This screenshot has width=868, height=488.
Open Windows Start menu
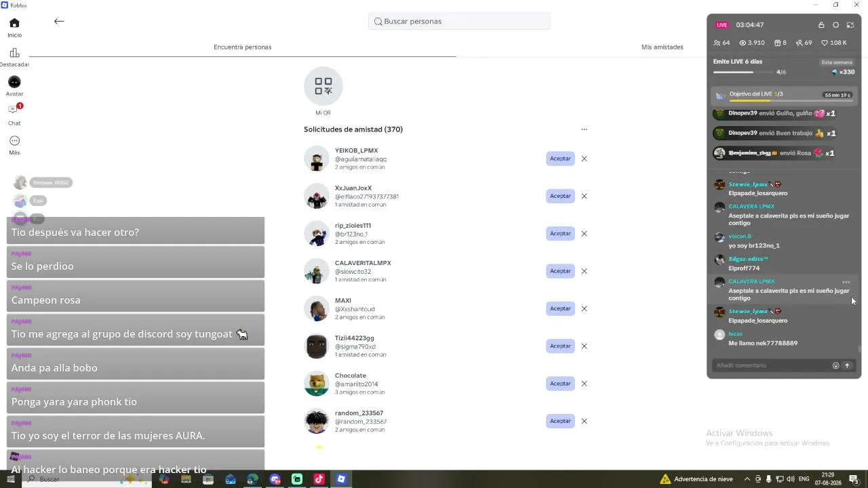point(11,479)
